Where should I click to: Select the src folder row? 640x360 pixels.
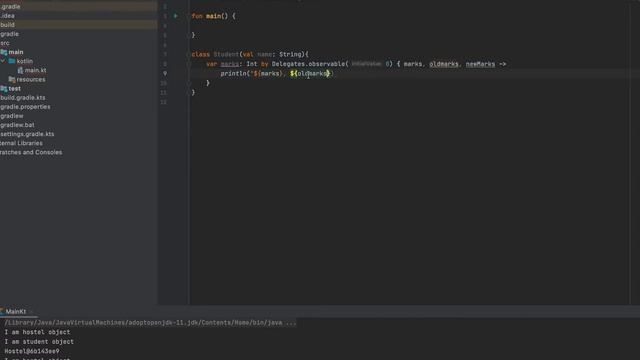click(78, 43)
